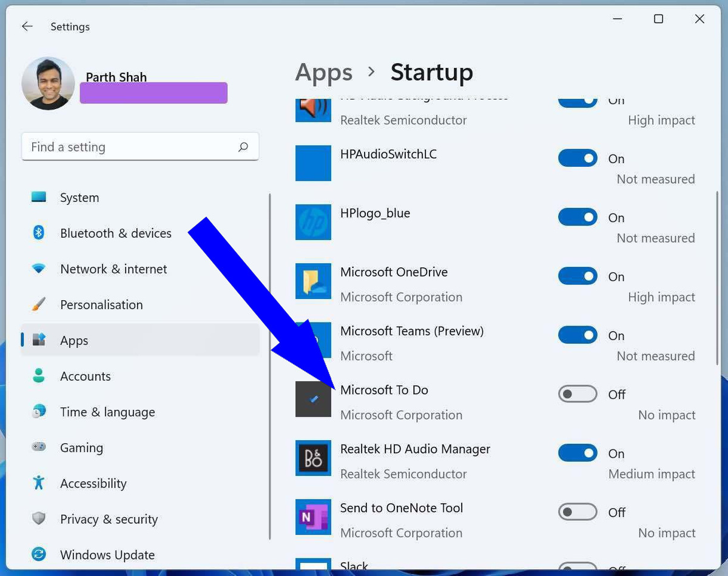Click the Send to OneNote Tool icon
This screenshot has width=728, height=576.
pos(313,517)
